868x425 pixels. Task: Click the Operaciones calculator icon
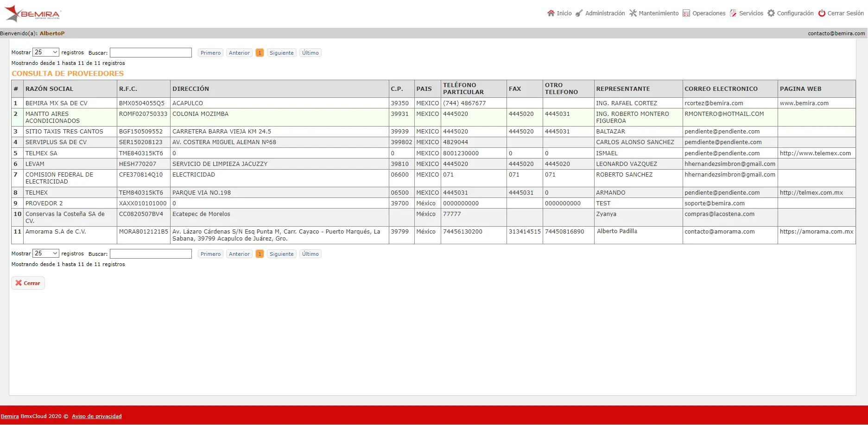coord(686,13)
